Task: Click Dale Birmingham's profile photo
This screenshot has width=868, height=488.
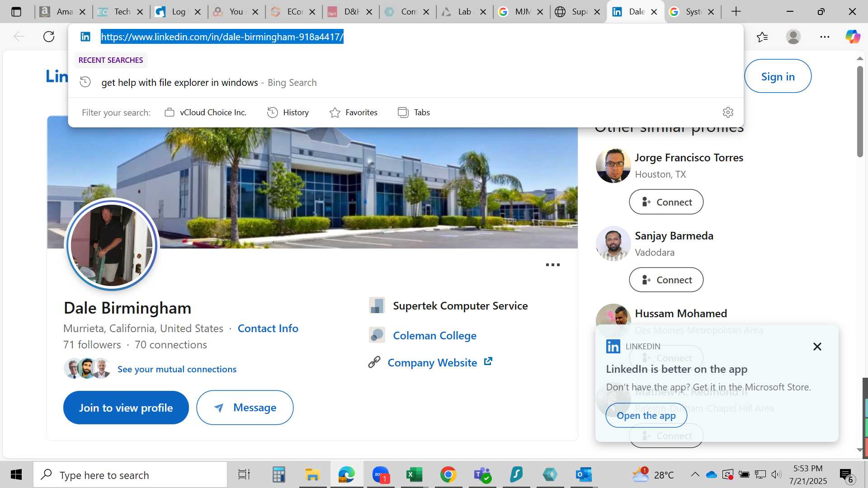Action: point(112,245)
